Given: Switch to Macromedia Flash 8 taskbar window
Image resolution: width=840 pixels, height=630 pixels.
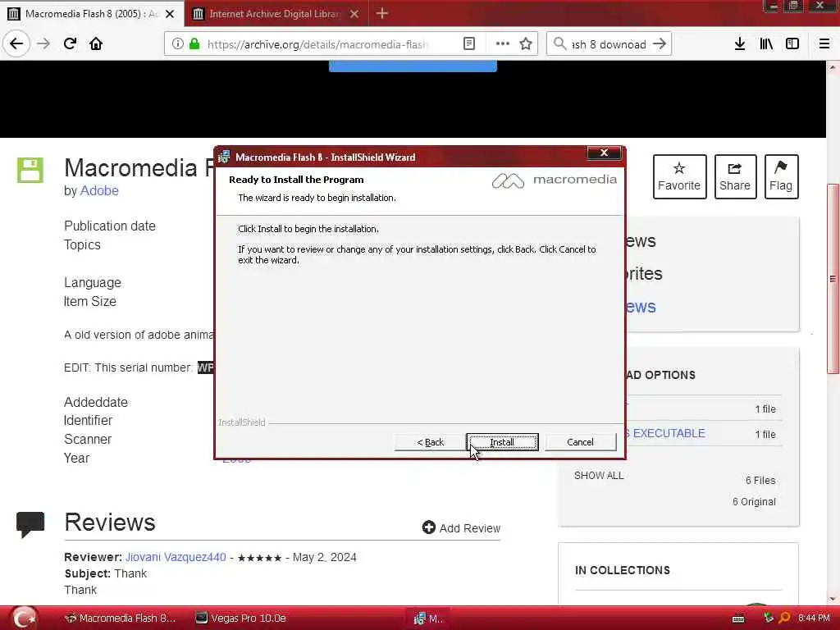Looking at the screenshot, I should (120, 619).
